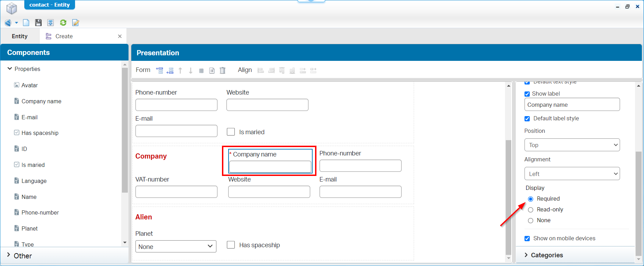Click the trash can delete icon
The height and width of the screenshot is (266, 644).
(x=223, y=70)
